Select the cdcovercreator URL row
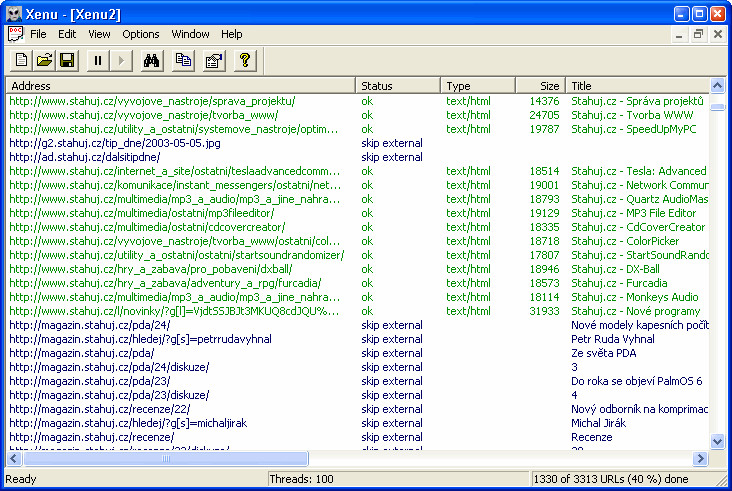This screenshot has width=732, height=491. coord(357,227)
